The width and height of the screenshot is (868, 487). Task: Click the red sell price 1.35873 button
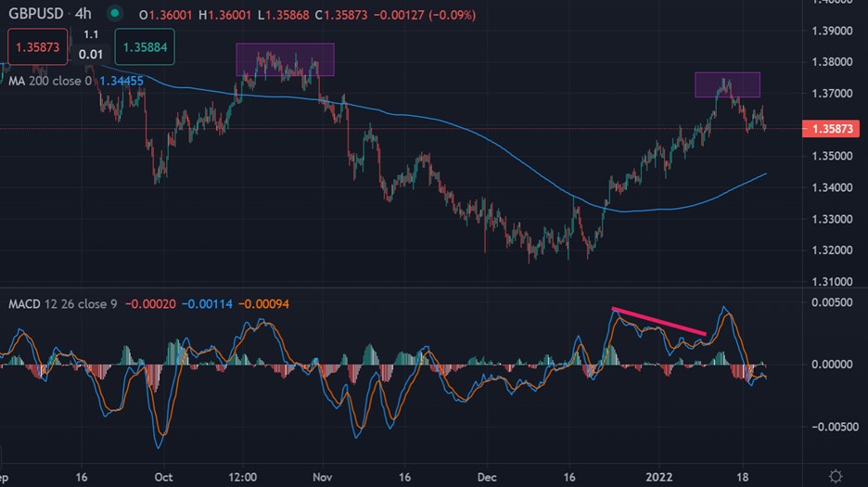pos(38,47)
